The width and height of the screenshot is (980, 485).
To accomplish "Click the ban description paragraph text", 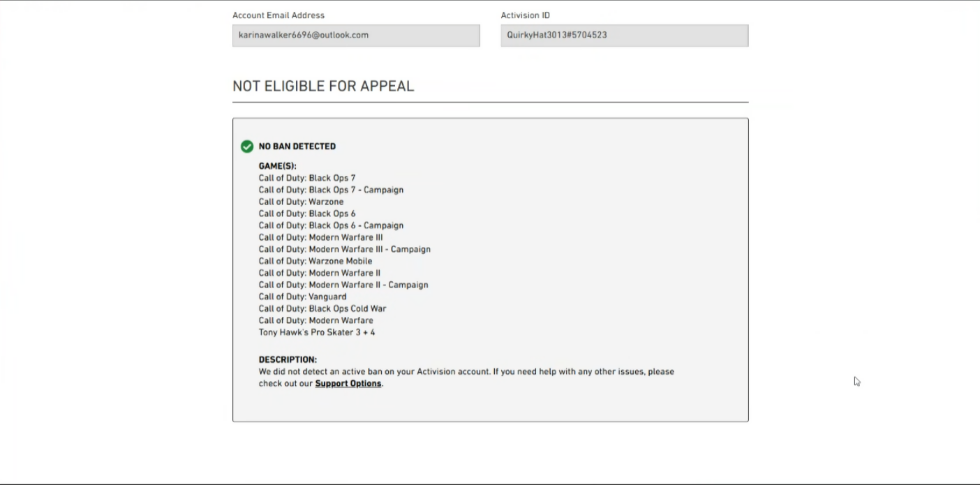I will click(466, 372).
